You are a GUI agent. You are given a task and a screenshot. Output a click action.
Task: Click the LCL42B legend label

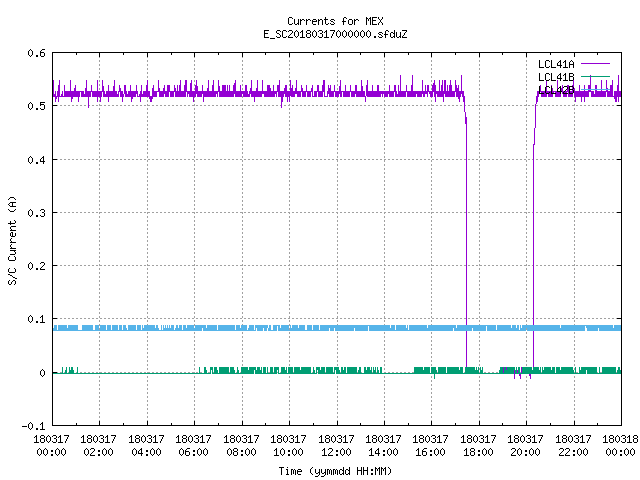pos(556,90)
